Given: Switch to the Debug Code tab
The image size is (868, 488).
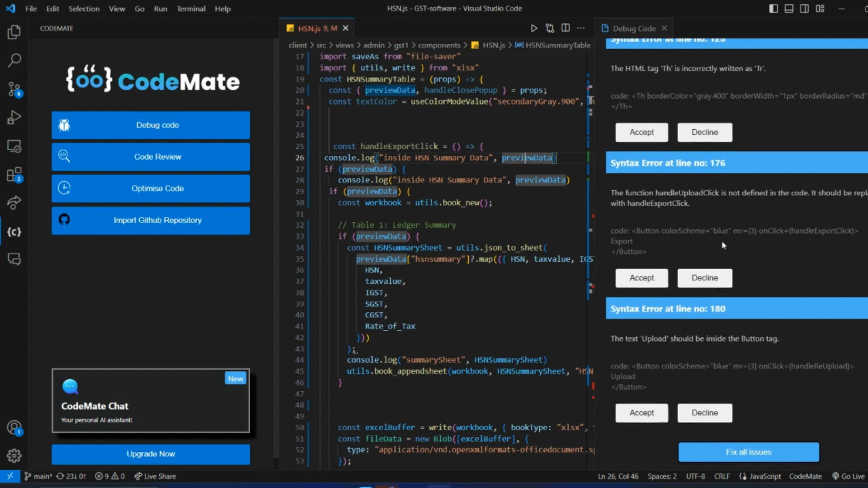Looking at the screenshot, I should [x=634, y=28].
